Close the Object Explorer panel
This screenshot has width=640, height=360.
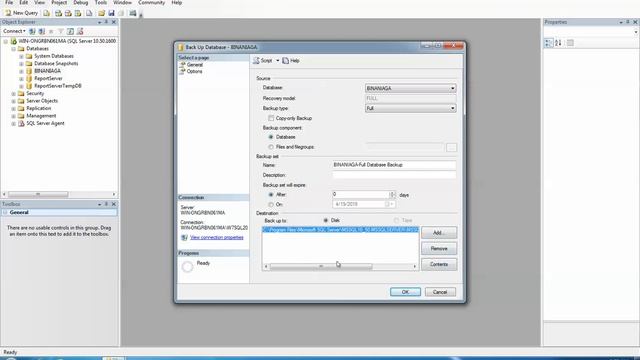point(114,22)
